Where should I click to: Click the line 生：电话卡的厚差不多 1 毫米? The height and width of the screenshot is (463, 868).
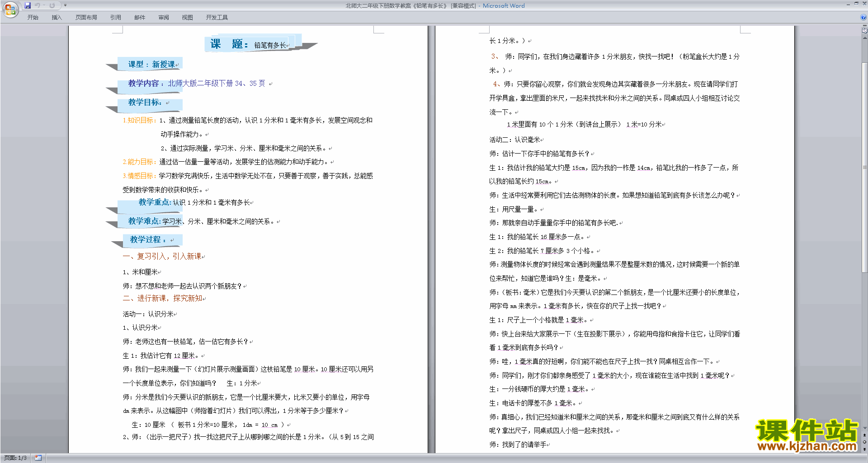click(533, 403)
